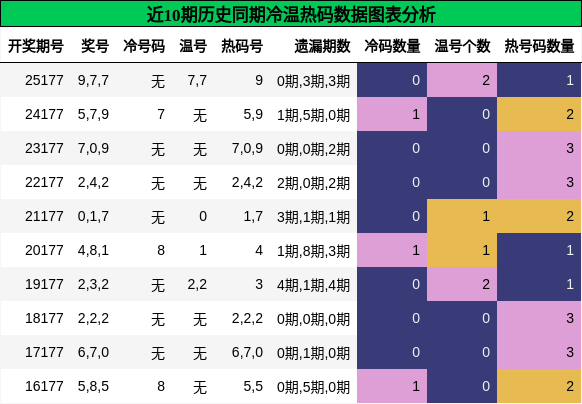Select the 热号码数量 column header
The width and height of the screenshot is (582, 404).
tap(539, 46)
